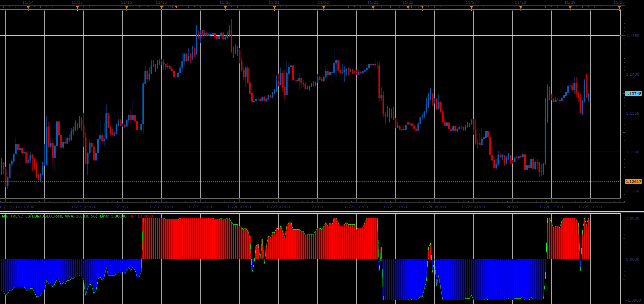The image size is (644, 304).
Task: Click the orange triangle below 11/23
Action: point(373,7)
